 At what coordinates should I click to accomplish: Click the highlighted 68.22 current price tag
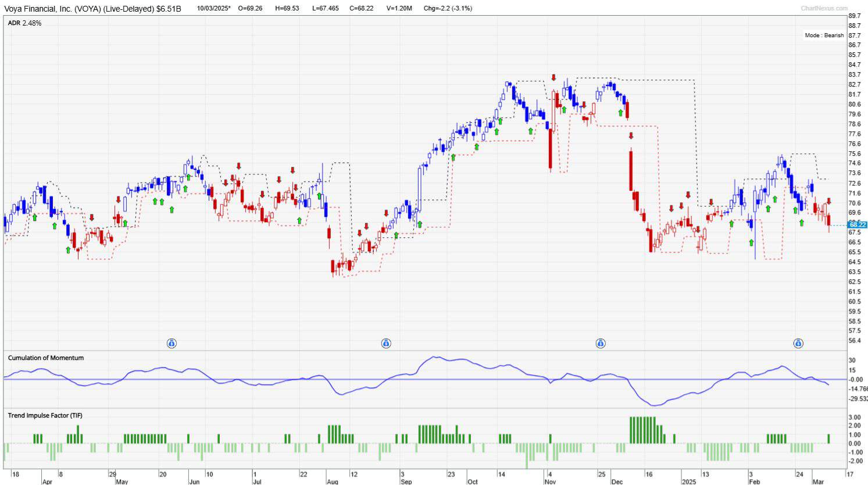[858, 224]
